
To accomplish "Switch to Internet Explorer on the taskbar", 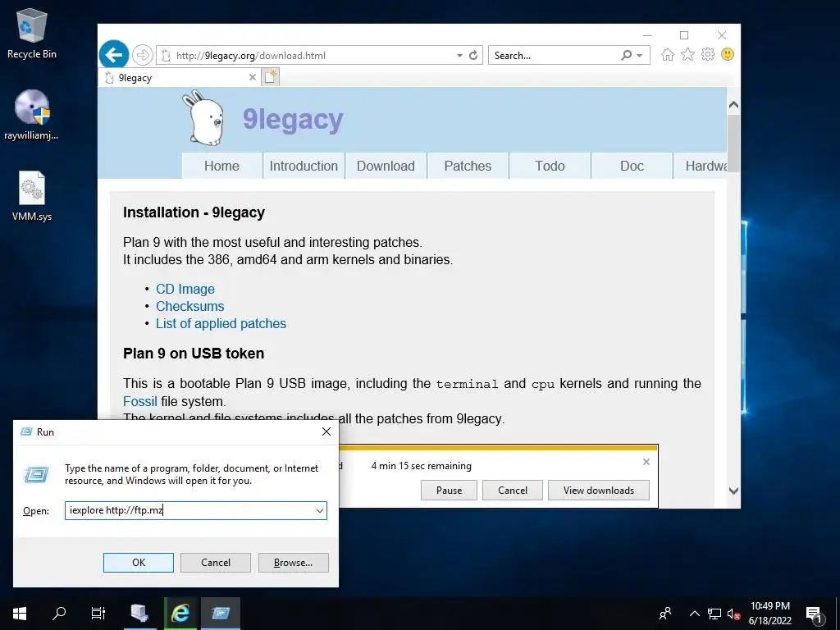I will click(x=180, y=614).
